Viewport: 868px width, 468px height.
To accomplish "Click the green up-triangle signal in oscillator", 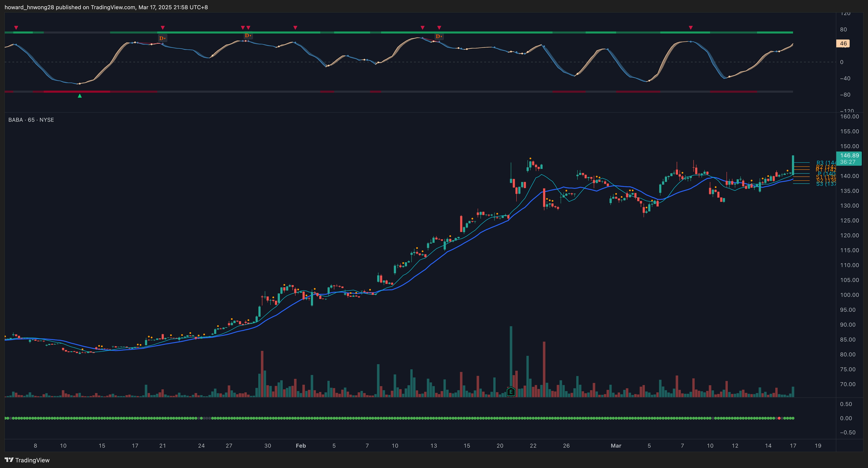I will tap(80, 96).
